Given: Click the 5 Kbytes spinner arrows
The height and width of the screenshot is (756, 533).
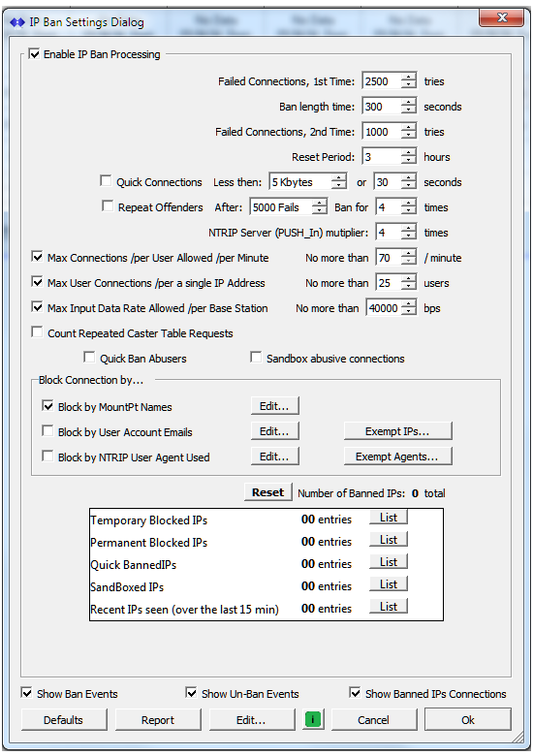Looking at the screenshot, I should point(339,182).
